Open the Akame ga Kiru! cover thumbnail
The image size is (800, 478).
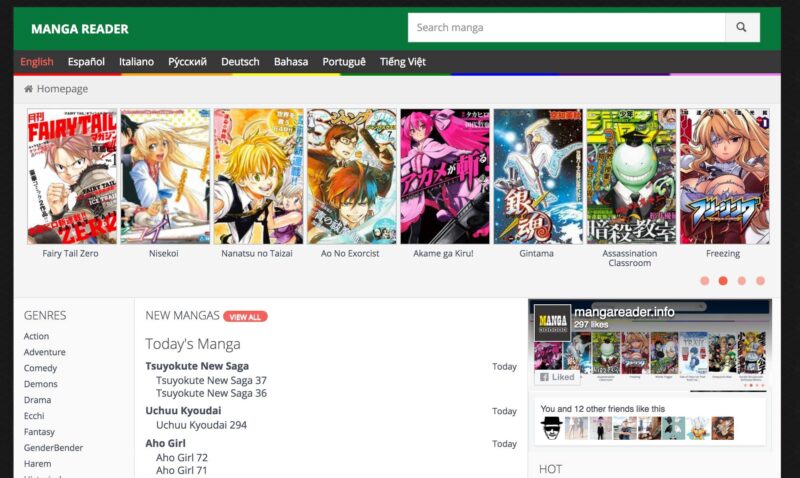pos(444,176)
